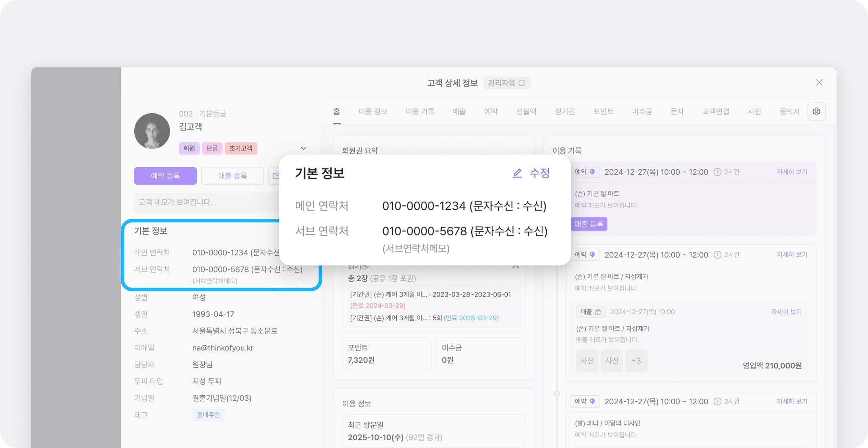868x448 pixels.
Task: Click the 최근 방문일 date 2025-10-10(수)
Action: point(376,437)
